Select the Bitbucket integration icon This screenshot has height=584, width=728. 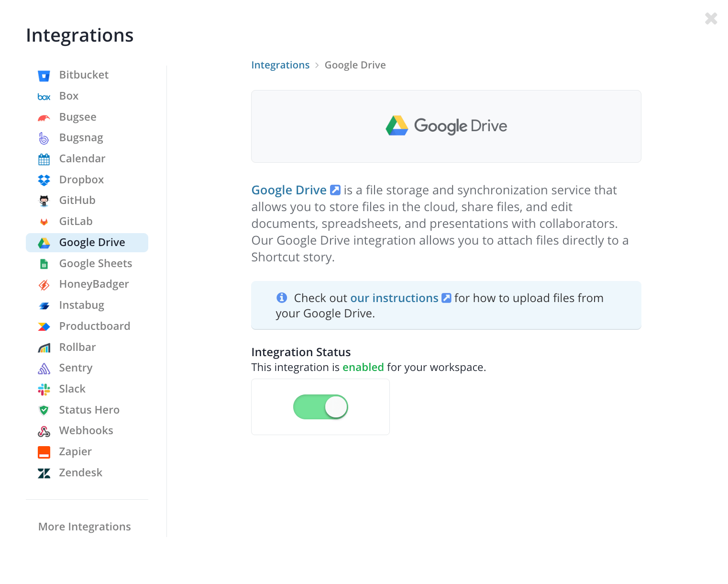coord(44,75)
